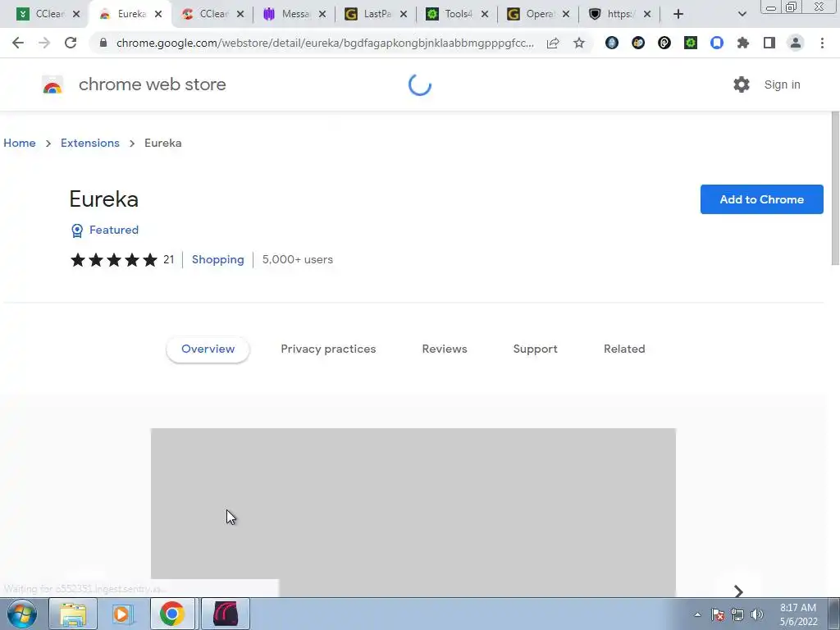Go to Extensions breadcrumb
This screenshot has width=840, height=630.
pyautogui.click(x=90, y=143)
